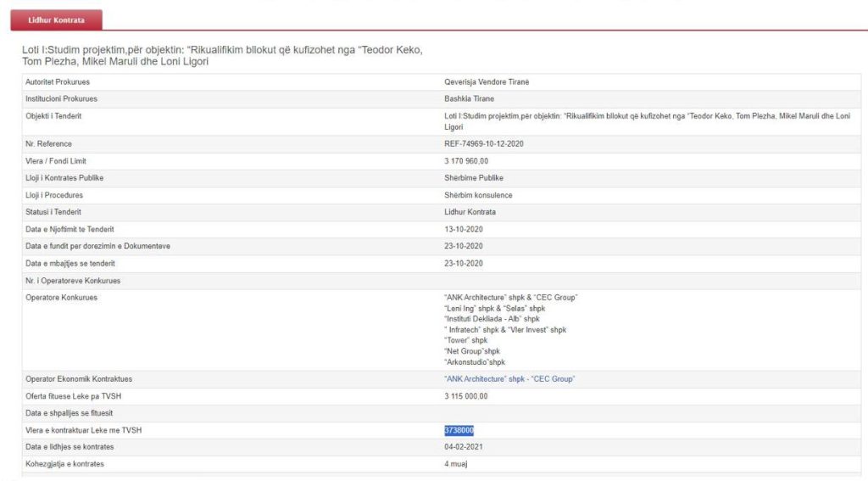The height and width of the screenshot is (481, 868).
Task: Click the "Qeverisja Vendore Tirane" value
Action: coord(487,81)
